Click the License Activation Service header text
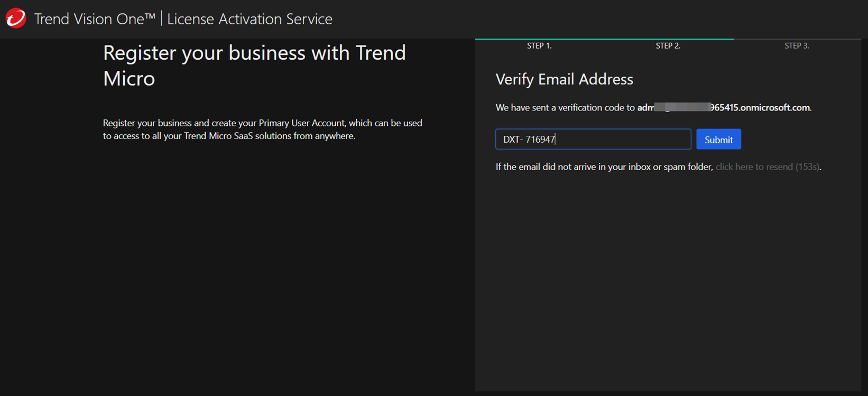Viewport: 868px width, 396px height. [x=250, y=19]
